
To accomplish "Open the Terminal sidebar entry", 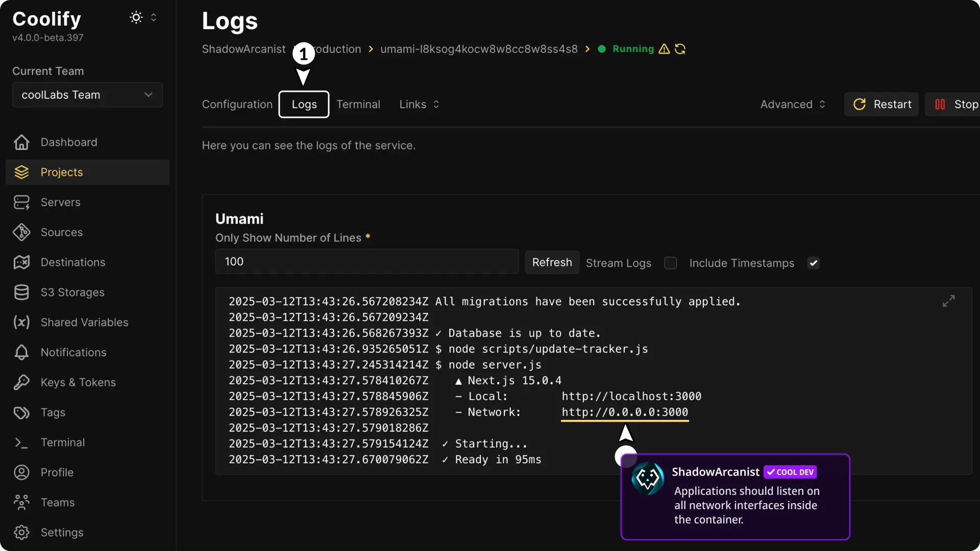I will [63, 442].
